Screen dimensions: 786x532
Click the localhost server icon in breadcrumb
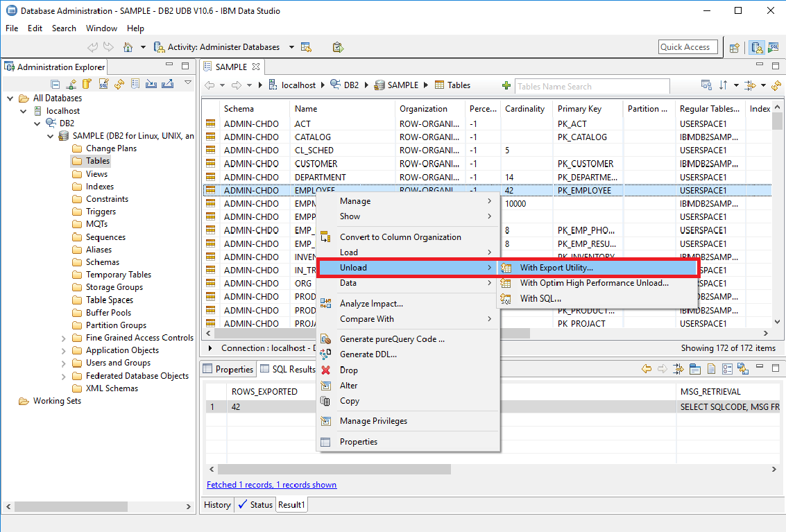click(x=273, y=85)
